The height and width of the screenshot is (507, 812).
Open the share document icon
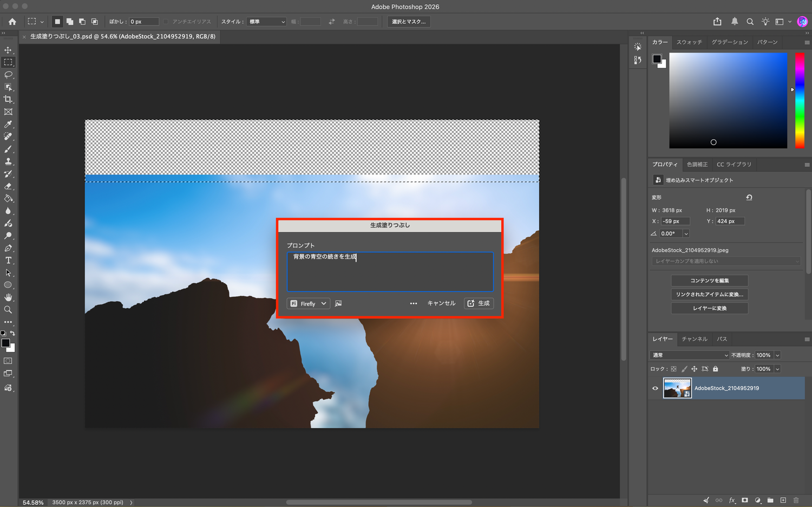[717, 22]
